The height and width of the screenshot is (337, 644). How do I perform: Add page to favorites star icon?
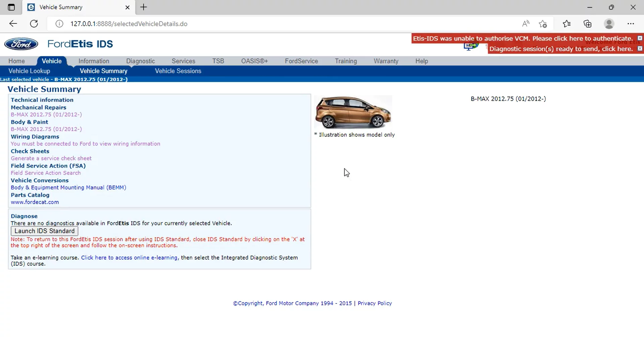pyautogui.click(x=543, y=24)
